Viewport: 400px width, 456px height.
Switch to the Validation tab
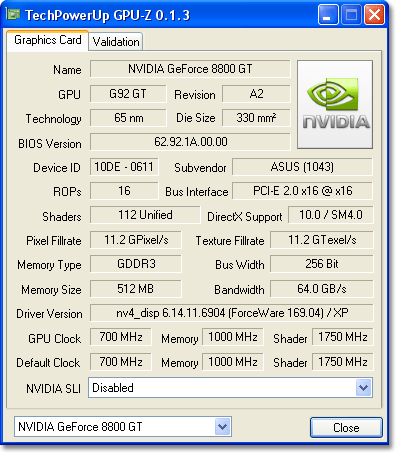pyautogui.click(x=116, y=42)
